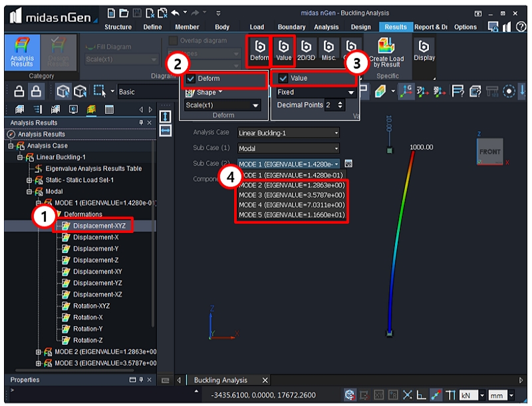Toggle the Overlap diagram checkbox
The height and width of the screenshot is (406, 532).
coord(173,41)
